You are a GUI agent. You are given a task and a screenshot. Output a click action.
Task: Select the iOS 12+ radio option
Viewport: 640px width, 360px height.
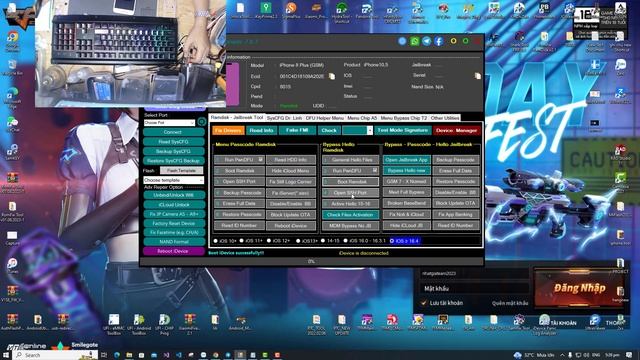pos(269,241)
